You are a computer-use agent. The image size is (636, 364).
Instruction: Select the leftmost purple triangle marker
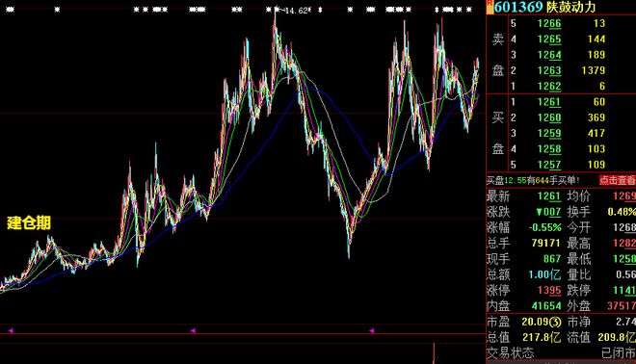tap(11, 330)
